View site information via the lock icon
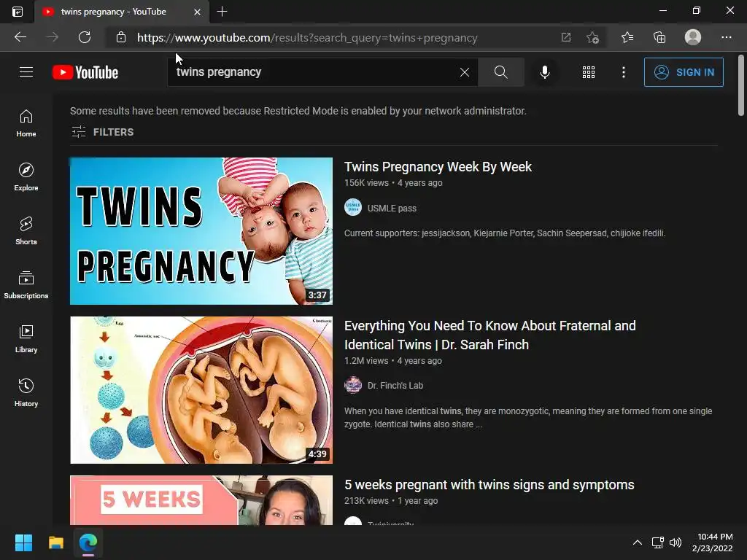 point(121,37)
